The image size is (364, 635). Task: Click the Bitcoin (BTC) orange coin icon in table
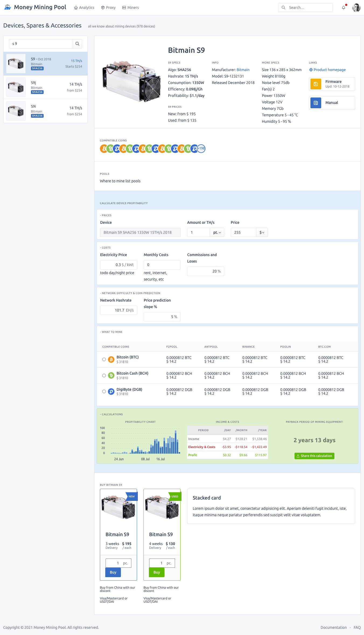(111, 359)
